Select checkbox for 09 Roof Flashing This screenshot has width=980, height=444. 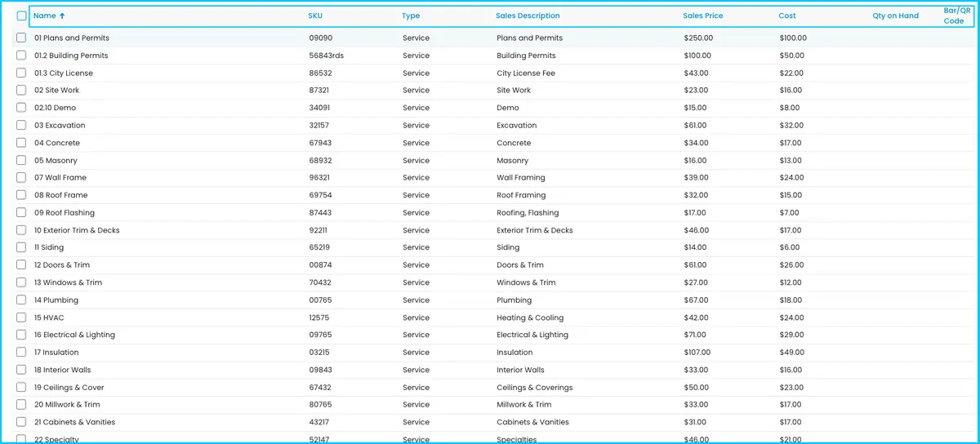21,212
